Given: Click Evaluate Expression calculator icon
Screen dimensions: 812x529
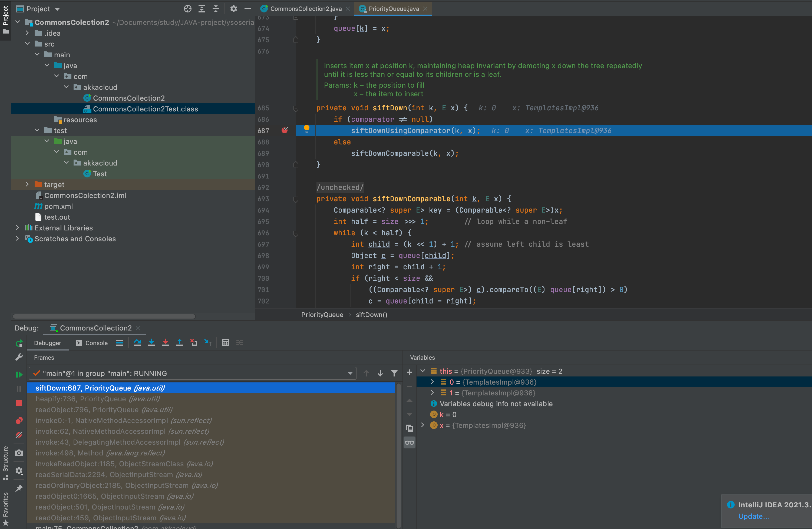Looking at the screenshot, I should click(226, 342).
